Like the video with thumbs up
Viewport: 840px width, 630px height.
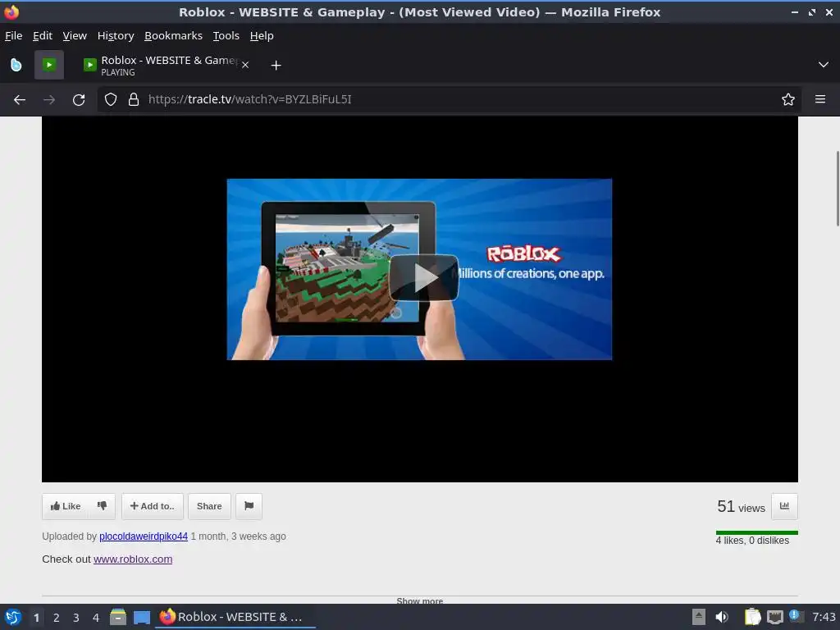[x=66, y=506]
